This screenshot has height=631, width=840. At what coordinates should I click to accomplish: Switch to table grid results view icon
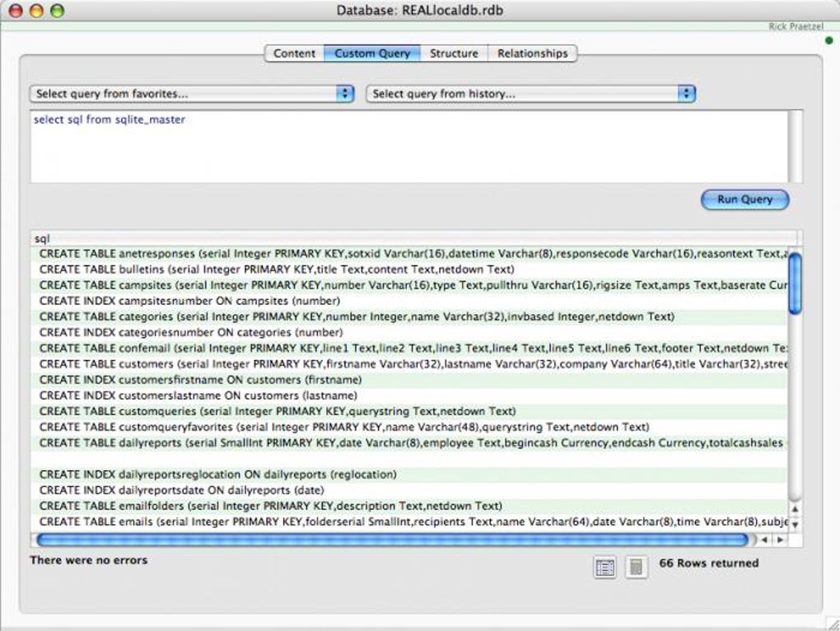point(604,567)
